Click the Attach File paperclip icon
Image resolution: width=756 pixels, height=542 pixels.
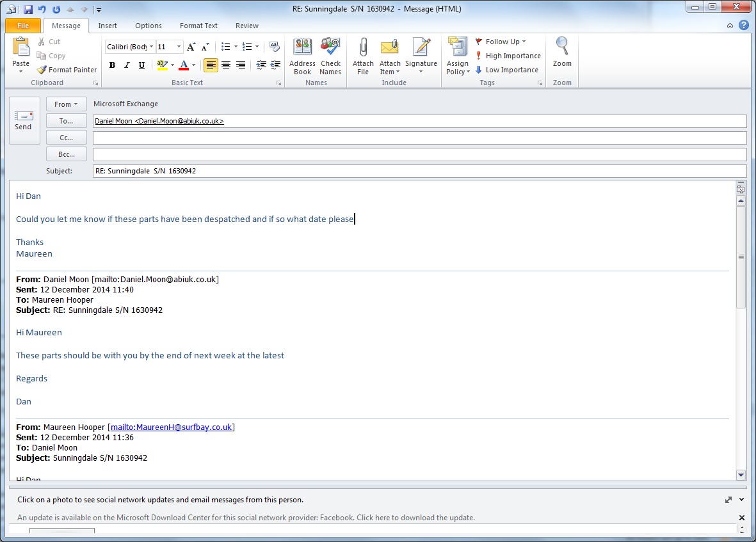363,50
